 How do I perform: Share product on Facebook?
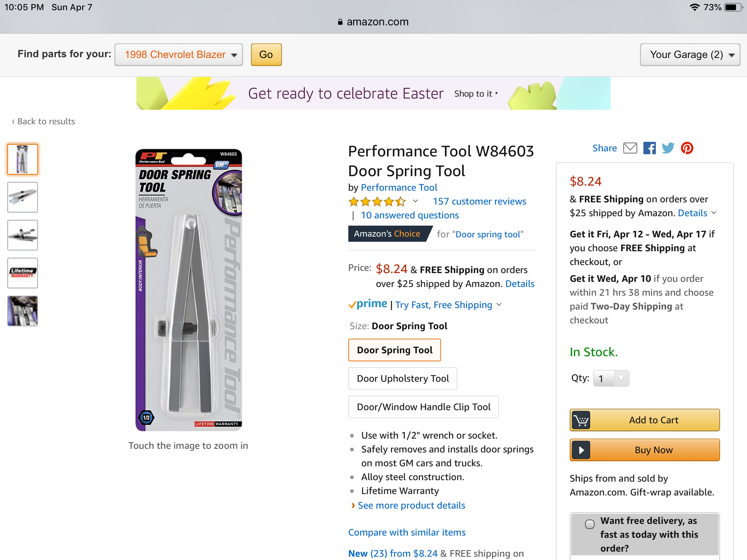649,148
